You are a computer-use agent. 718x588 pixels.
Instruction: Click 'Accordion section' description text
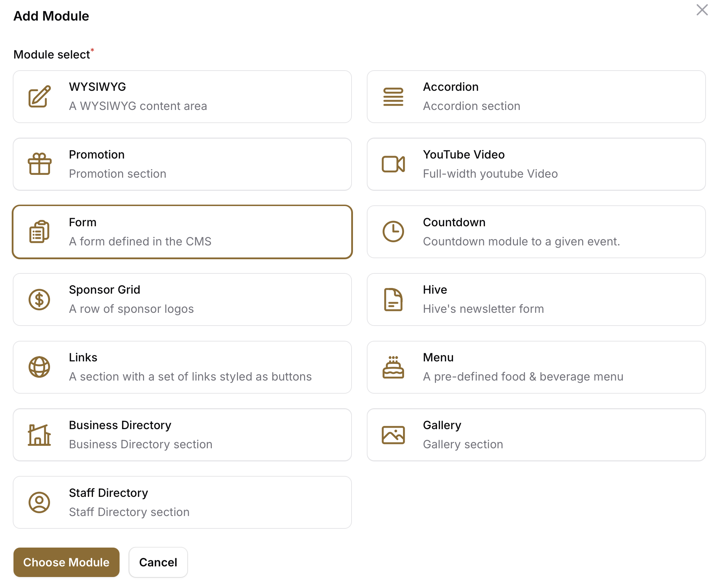coord(472,106)
